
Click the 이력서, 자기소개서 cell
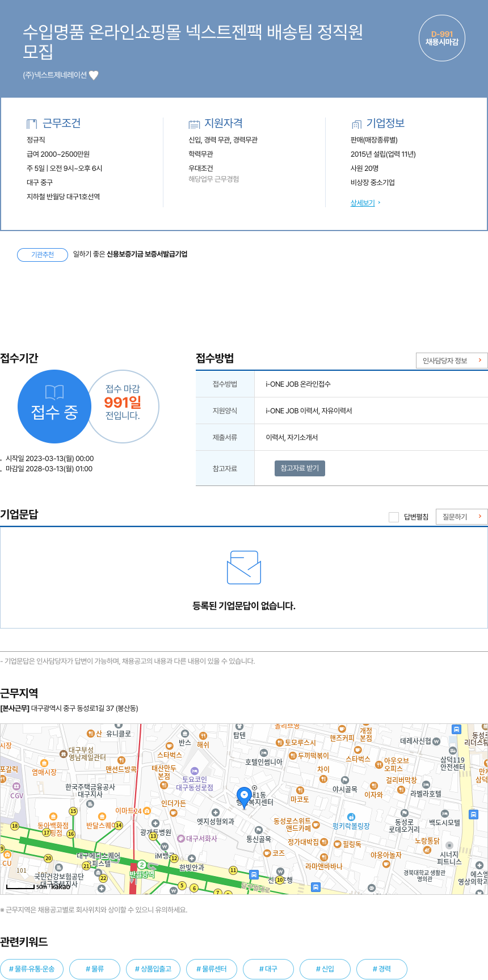pyautogui.click(x=371, y=437)
